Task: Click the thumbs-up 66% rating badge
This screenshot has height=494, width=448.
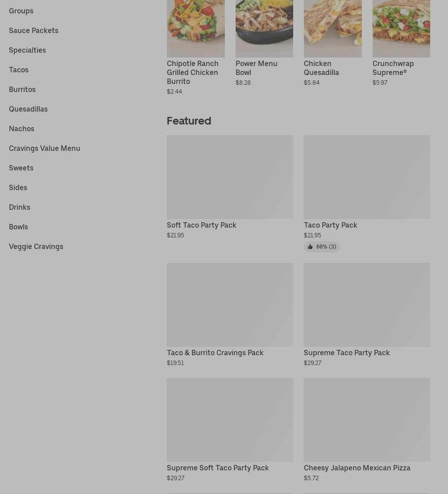Action: [322, 247]
